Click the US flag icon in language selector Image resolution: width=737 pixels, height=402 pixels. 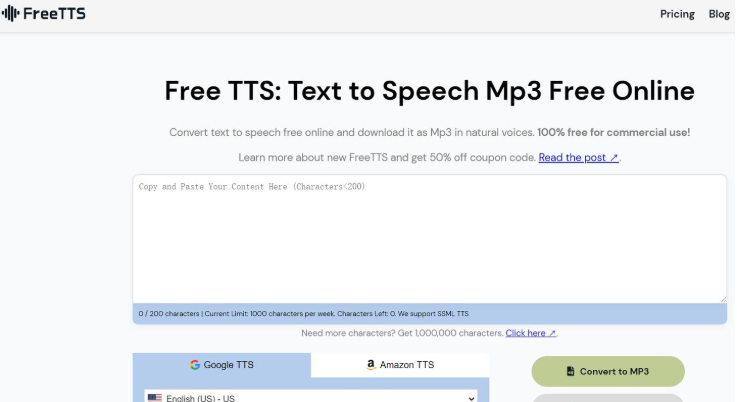[x=155, y=398]
